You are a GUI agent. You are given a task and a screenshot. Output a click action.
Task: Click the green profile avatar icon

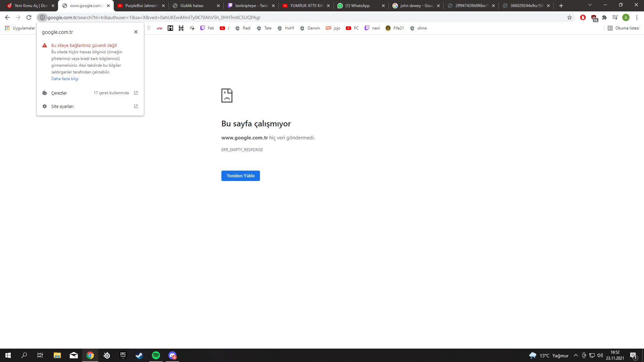point(626,17)
